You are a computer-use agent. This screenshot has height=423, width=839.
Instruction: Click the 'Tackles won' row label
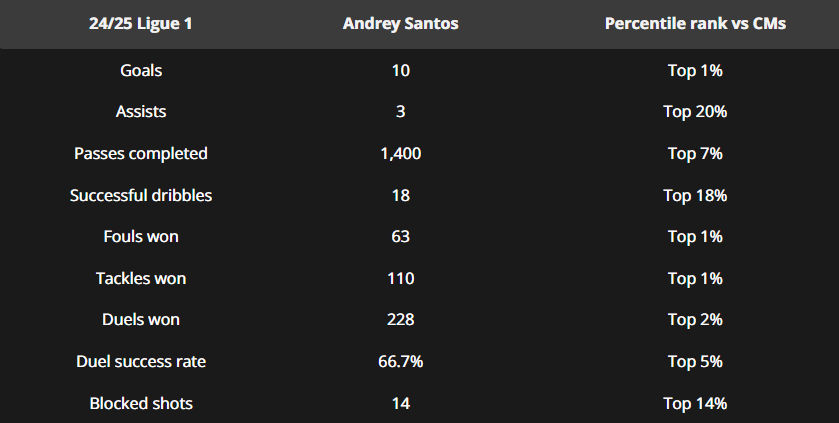[x=140, y=279]
